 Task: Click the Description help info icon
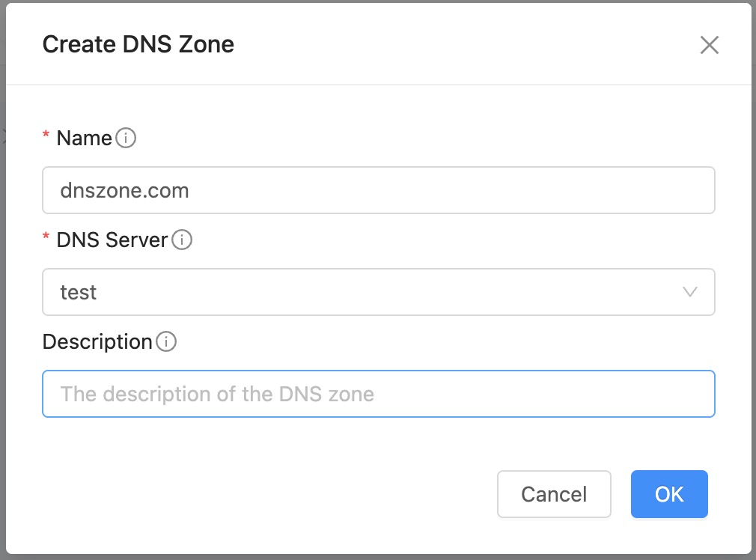coord(166,342)
